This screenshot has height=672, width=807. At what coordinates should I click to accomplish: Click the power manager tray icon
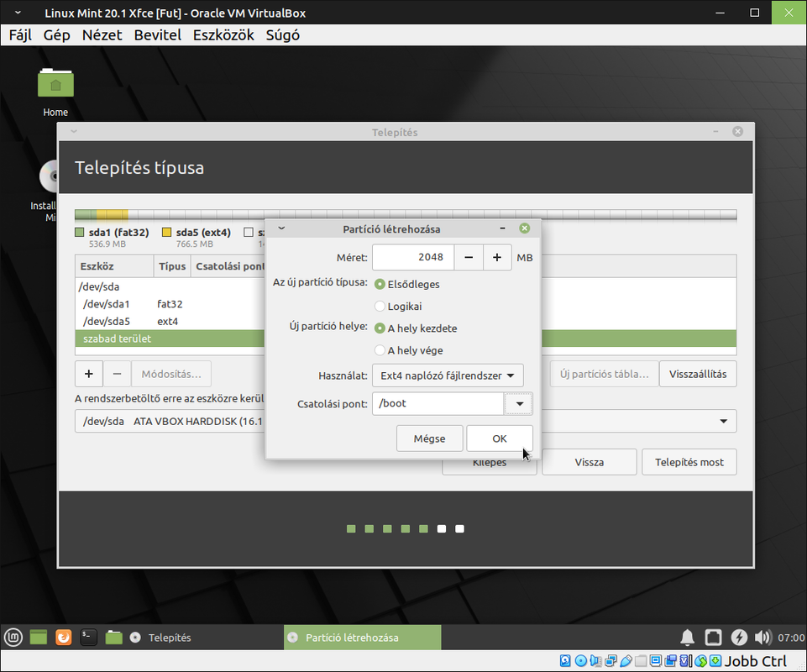739,638
